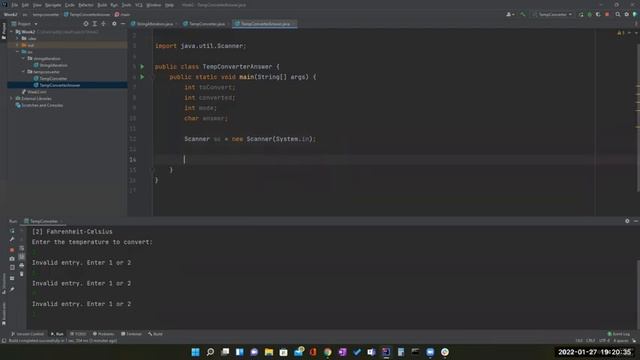This screenshot has width=640, height=360.
Task: Click the run with coverage icon
Action: coord(598,14)
